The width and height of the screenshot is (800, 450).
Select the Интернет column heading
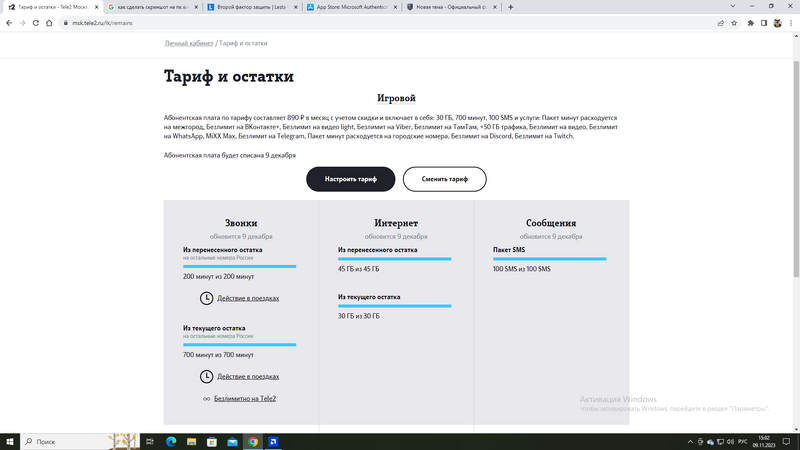(x=396, y=223)
